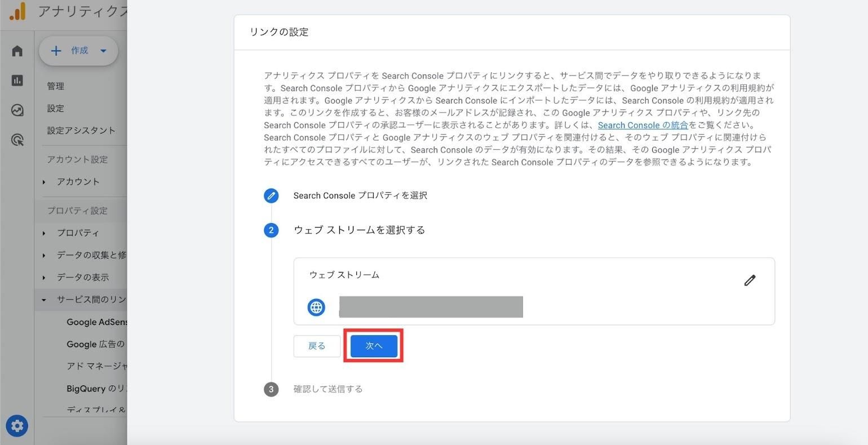Expand the プロパティ tree item
The width and height of the screenshot is (868, 445).
point(78,233)
